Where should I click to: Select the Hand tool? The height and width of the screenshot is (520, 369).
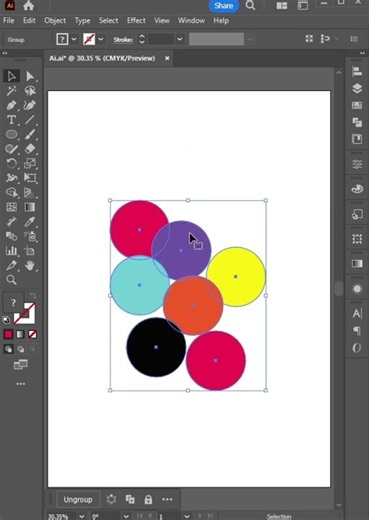coord(30,265)
